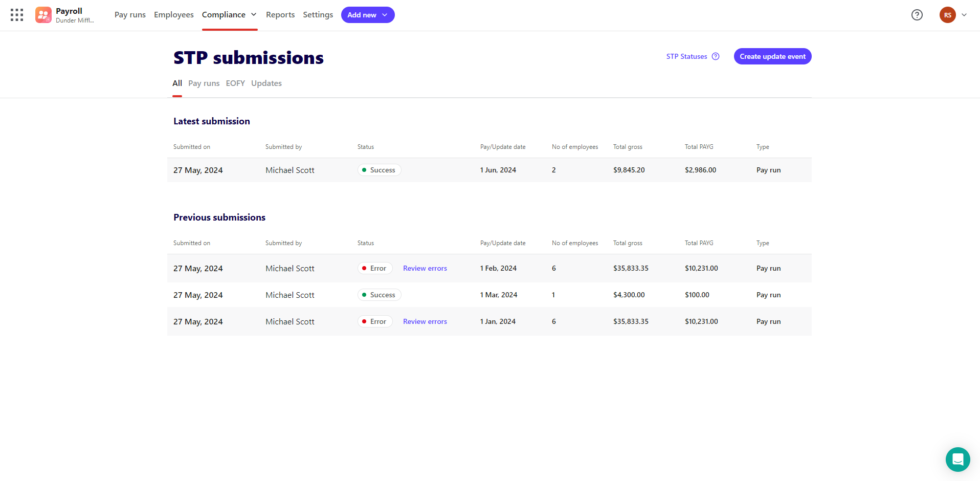
Task: Select the All submissions tab
Action: 177,83
